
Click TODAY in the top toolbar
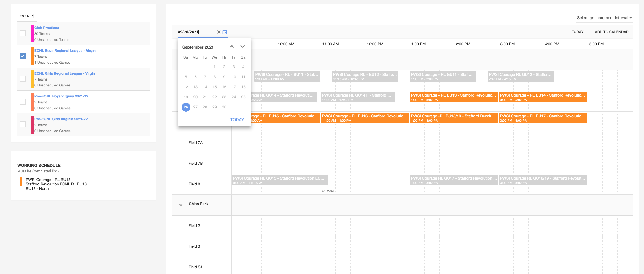(x=577, y=32)
